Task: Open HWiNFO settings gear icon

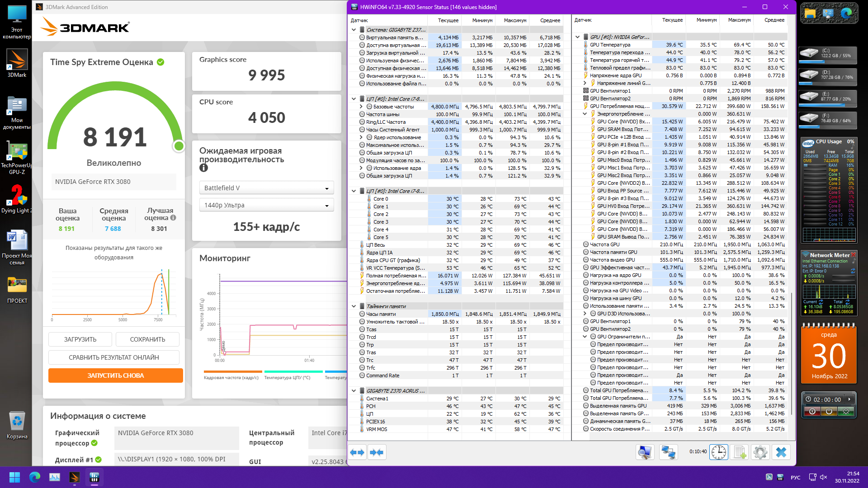Action: point(760,452)
